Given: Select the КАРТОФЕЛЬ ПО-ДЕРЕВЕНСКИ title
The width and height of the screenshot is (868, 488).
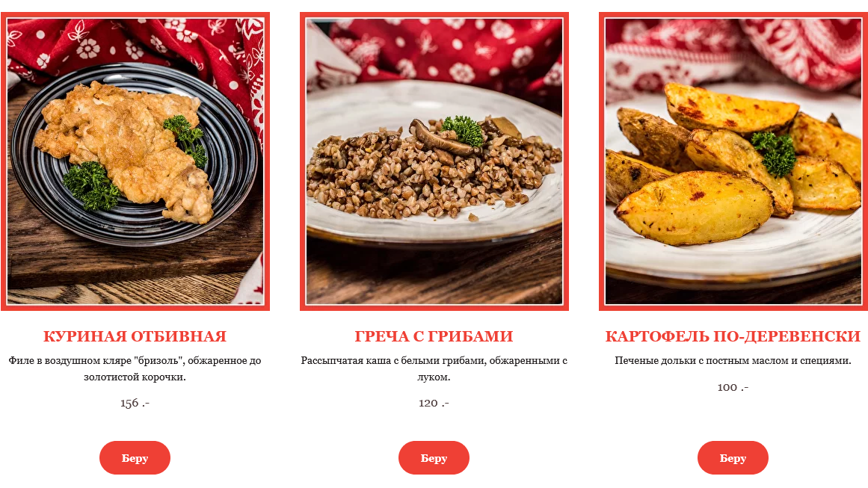Looking at the screenshot, I should (733, 336).
